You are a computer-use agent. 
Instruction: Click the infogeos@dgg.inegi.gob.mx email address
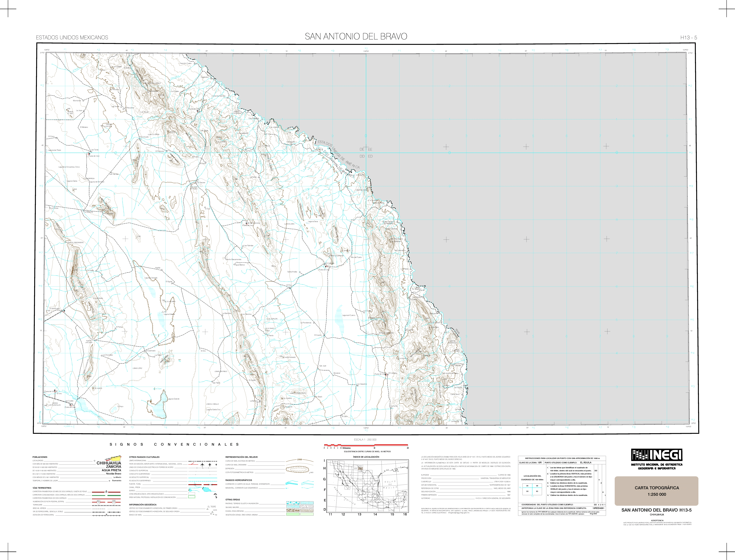click(x=458, y=513)
